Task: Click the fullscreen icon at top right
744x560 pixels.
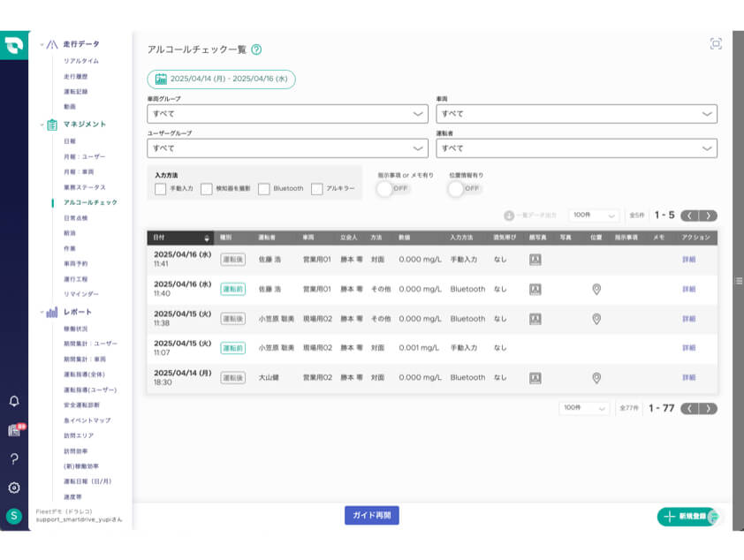Action: (x=715, y=44)
